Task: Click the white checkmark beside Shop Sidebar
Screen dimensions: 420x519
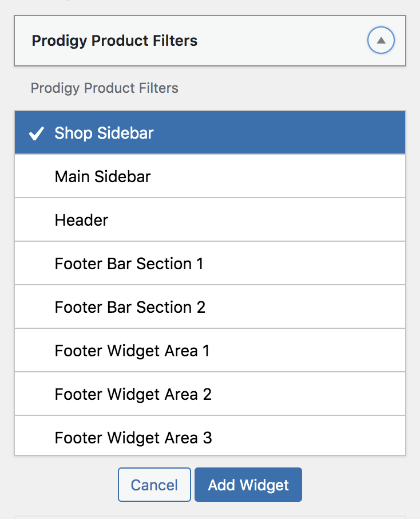Action: [36, 133]
